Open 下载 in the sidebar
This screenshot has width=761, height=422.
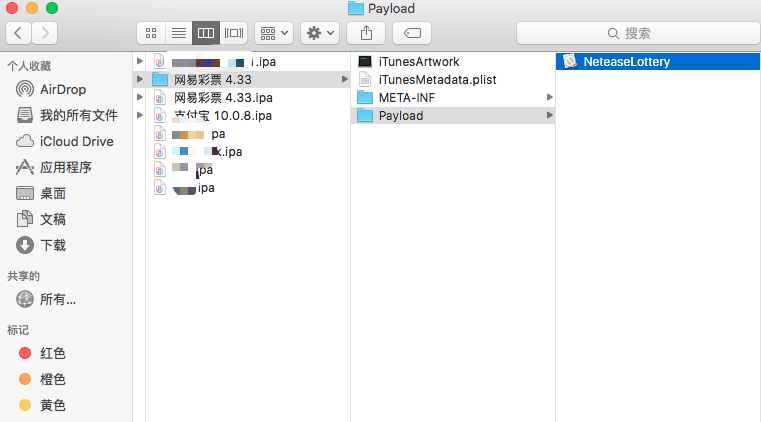(x=41, y=245)
